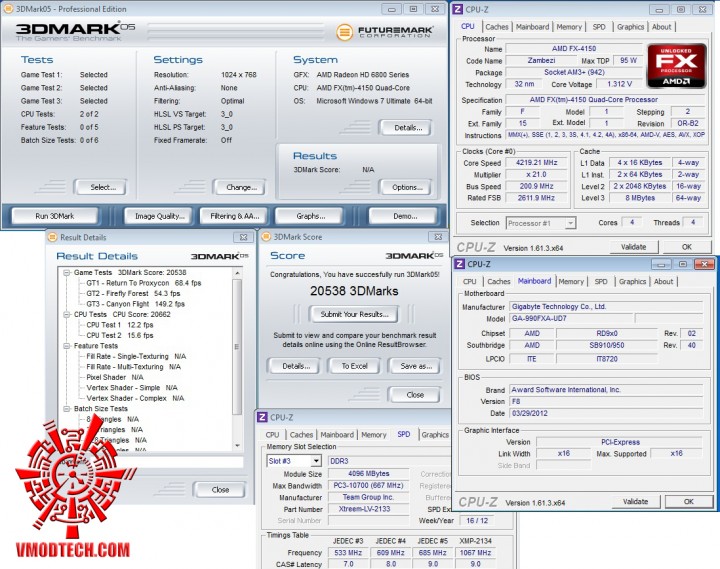Click Validate in the top CPU-Z window
This screenshot has width=720, height=569.
coord(634,247)
